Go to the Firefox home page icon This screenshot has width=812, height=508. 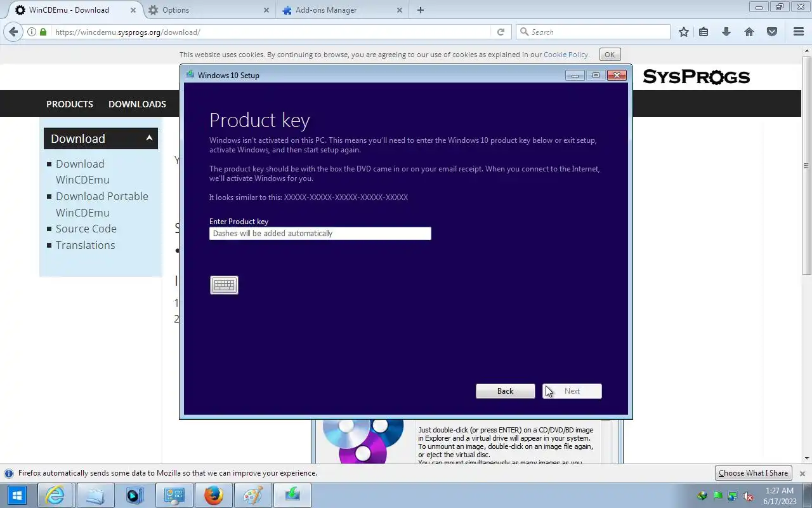coord(749,32)
